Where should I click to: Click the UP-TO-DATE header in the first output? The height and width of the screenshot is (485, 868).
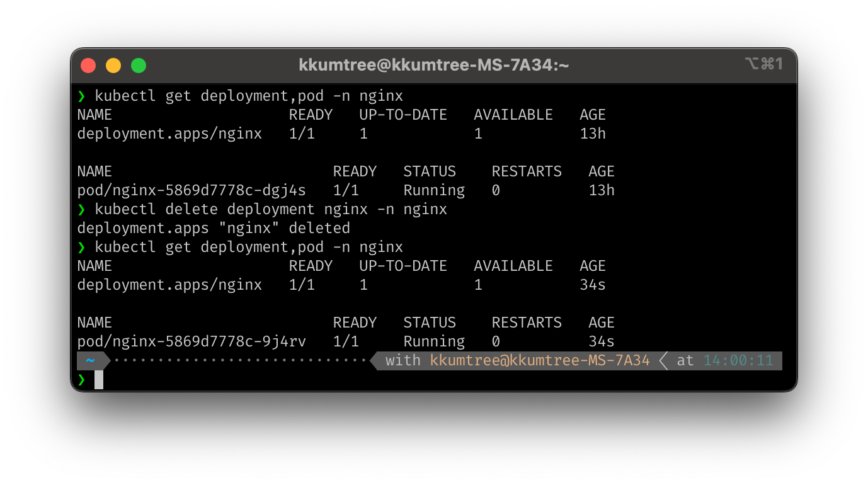pos(403,115)
